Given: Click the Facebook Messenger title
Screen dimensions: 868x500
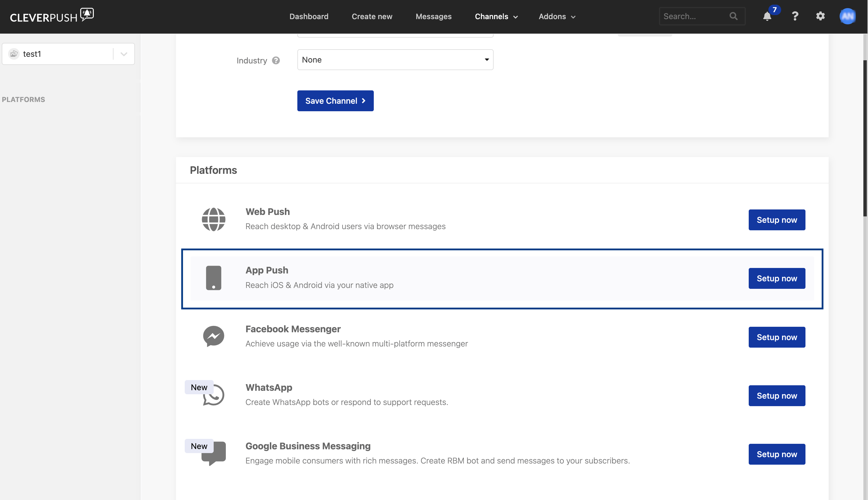Looking at the screenshot, I should tap(293, 329).
